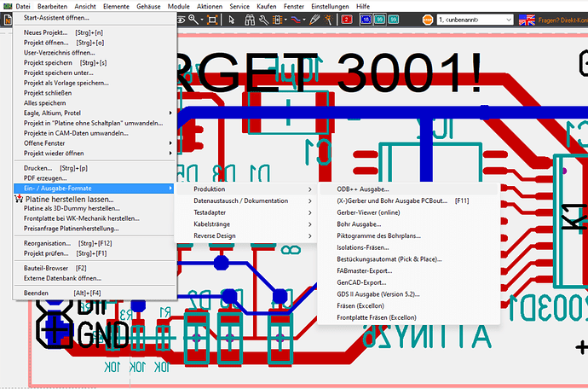Click the magic wand icon
The width and height of the screenshot is (588, 389).
(x=328, y=20)
